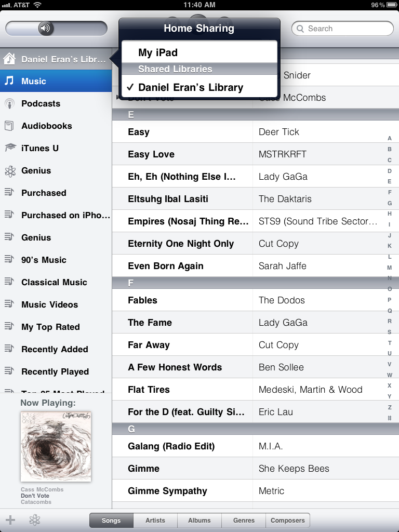Screen dimensions: 399x532
Task: Jump to the # index entry
Action: (x=390, y=418)
